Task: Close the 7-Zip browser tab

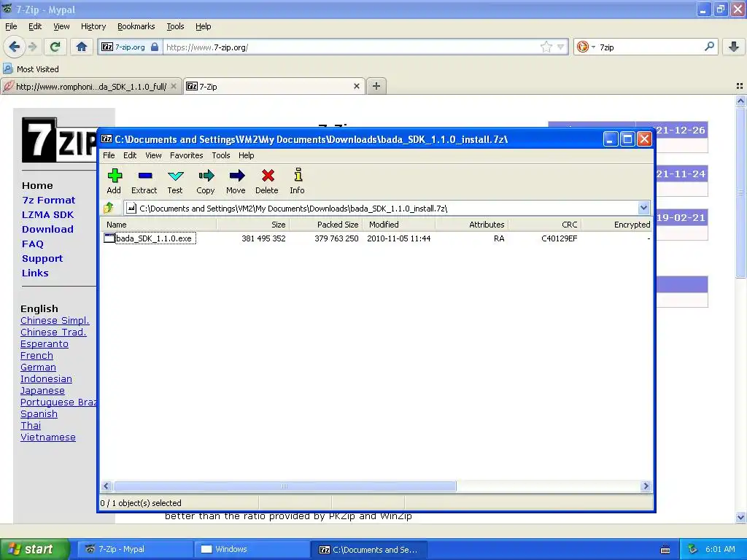Action: click(356, 86)
